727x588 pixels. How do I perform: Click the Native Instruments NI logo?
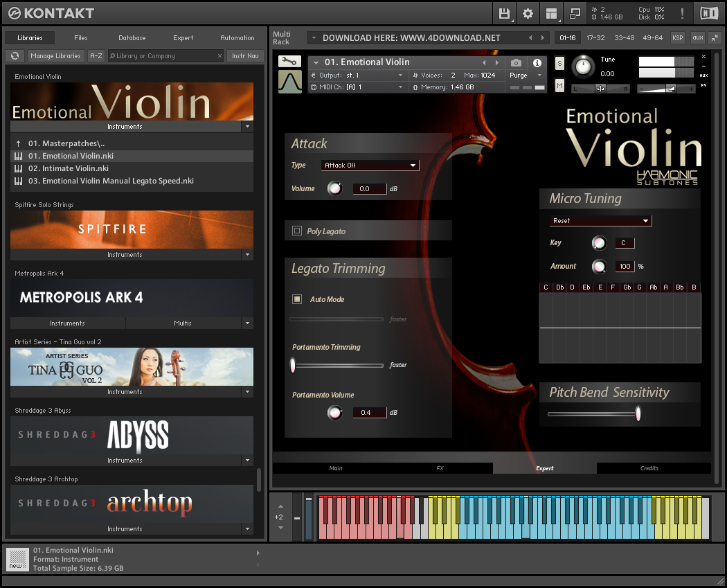click(709, 13)
